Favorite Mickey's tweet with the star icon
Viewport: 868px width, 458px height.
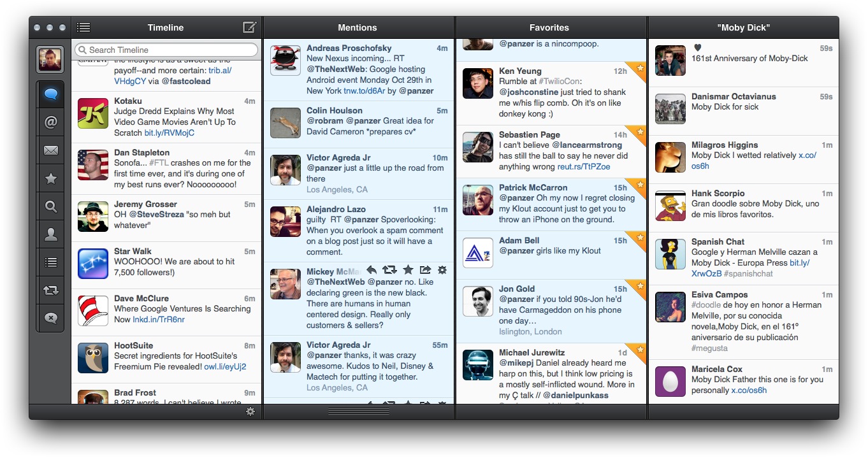pyautogui.click(x=408, y=270)
